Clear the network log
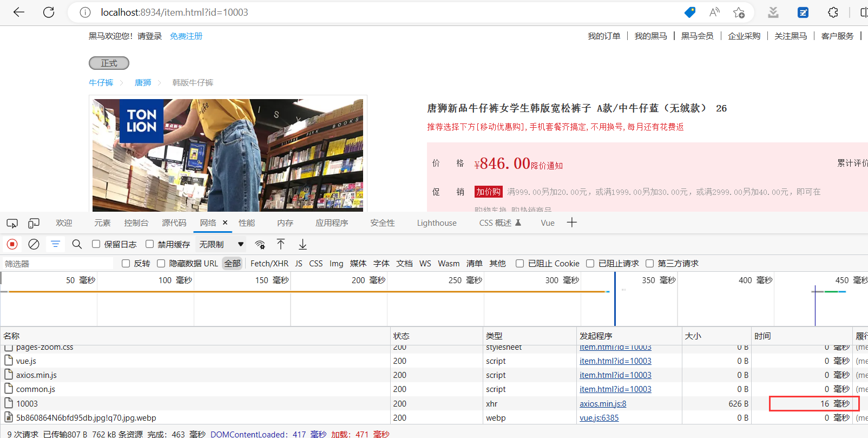 34,244
